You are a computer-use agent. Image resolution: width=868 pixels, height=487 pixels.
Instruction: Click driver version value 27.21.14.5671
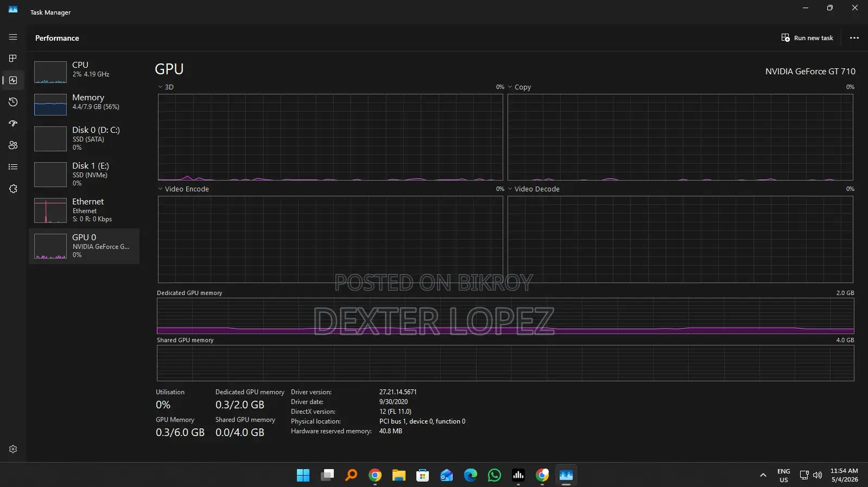(x=398, y=392)
